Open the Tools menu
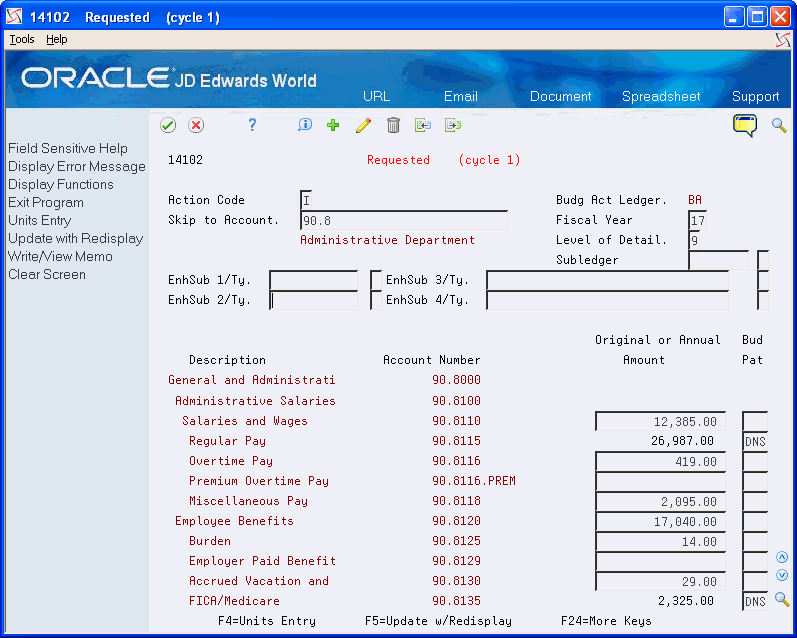 22,39
